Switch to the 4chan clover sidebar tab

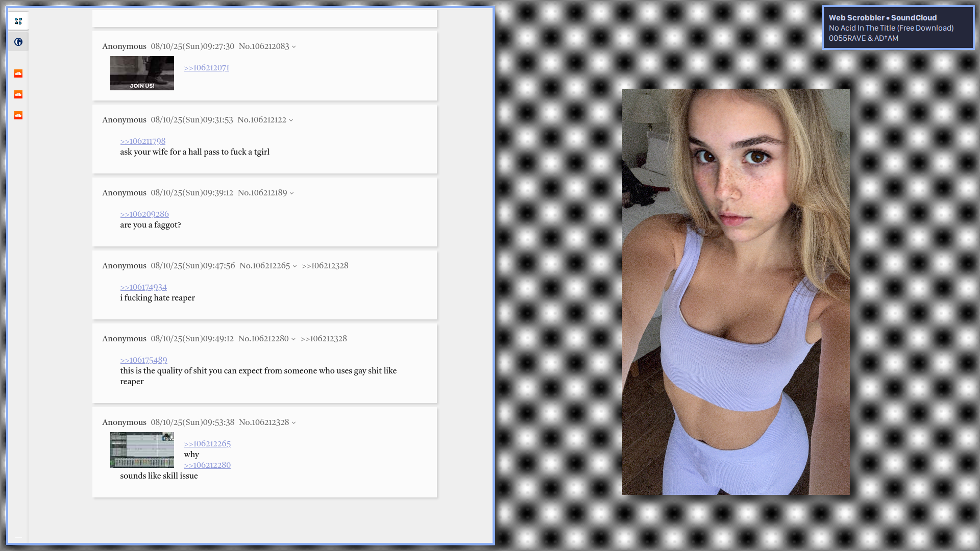point(18,21)
